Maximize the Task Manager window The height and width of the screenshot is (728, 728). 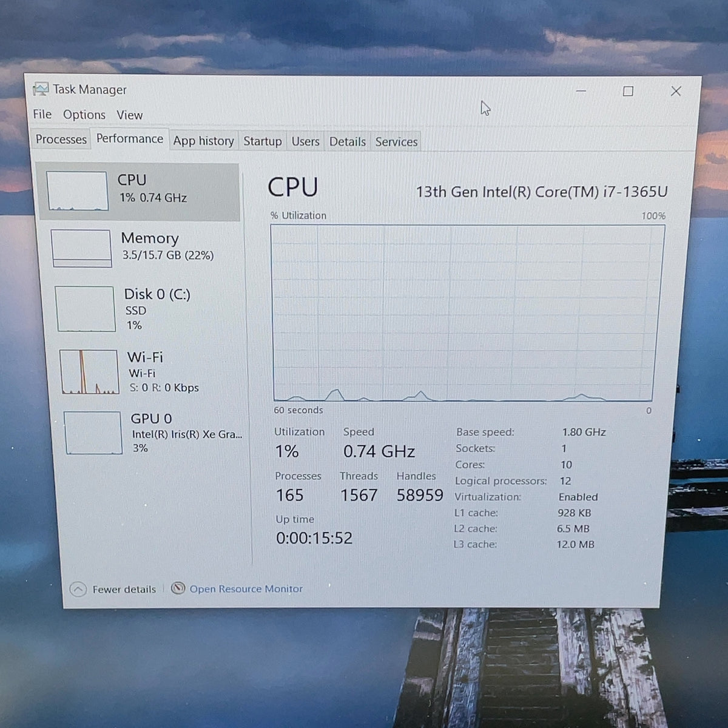628,91
